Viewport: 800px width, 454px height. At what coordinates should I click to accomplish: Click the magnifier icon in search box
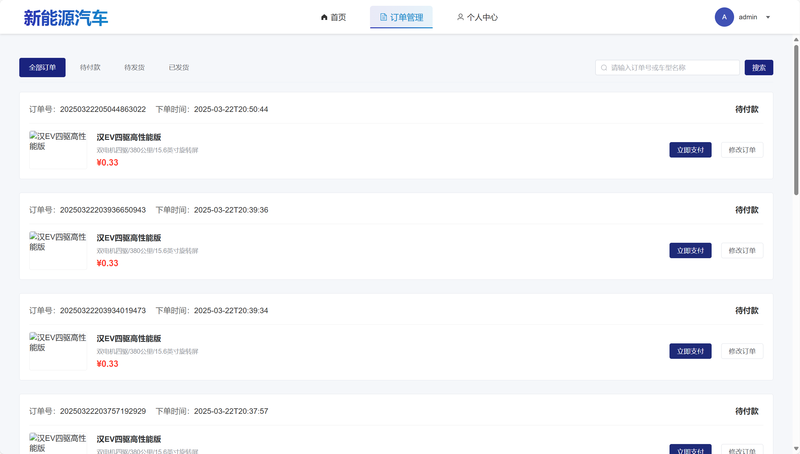pos(604,68)
